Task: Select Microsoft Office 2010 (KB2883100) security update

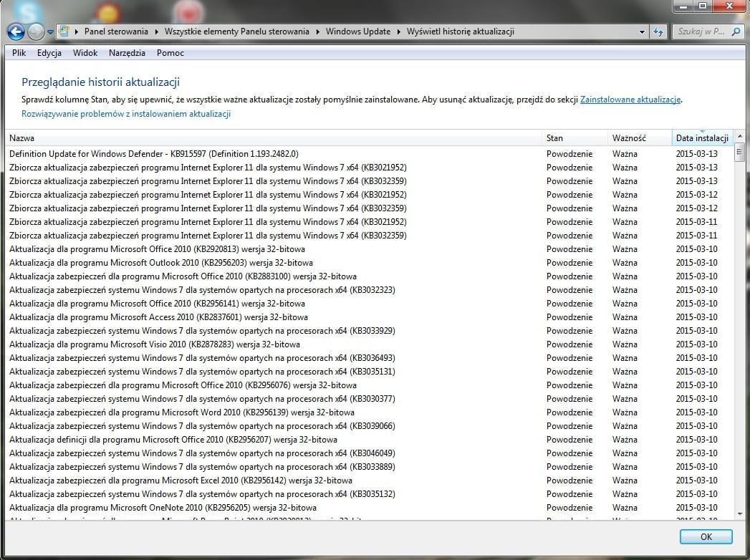Action: (368, 276)
